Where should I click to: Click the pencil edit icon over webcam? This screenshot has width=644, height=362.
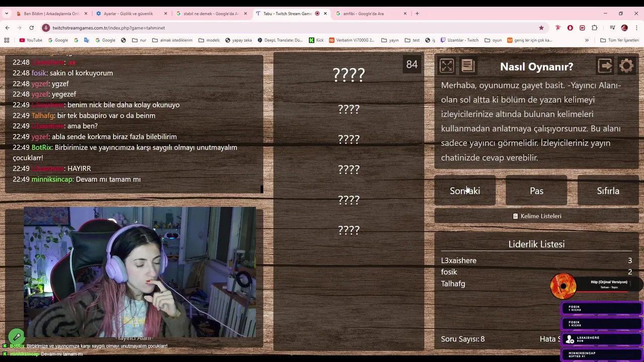pyautogui.click(x=17, y=336)
